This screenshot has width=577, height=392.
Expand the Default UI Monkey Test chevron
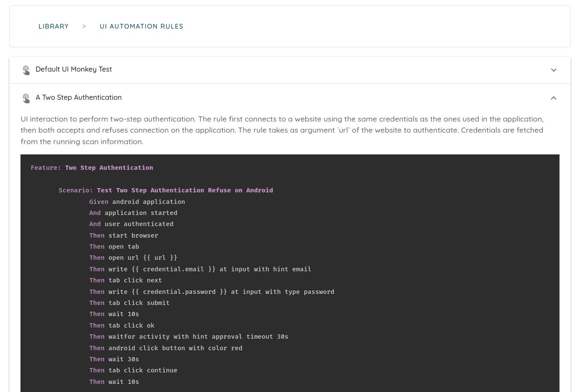click(554, 70)
